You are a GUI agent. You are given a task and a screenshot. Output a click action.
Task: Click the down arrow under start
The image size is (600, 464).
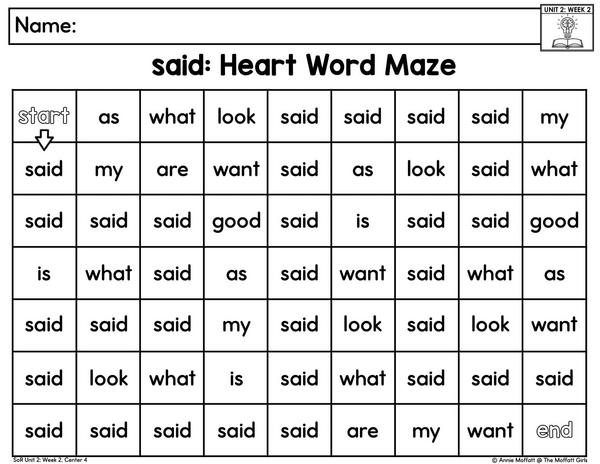pyautogui.click(x=44, y=140)
